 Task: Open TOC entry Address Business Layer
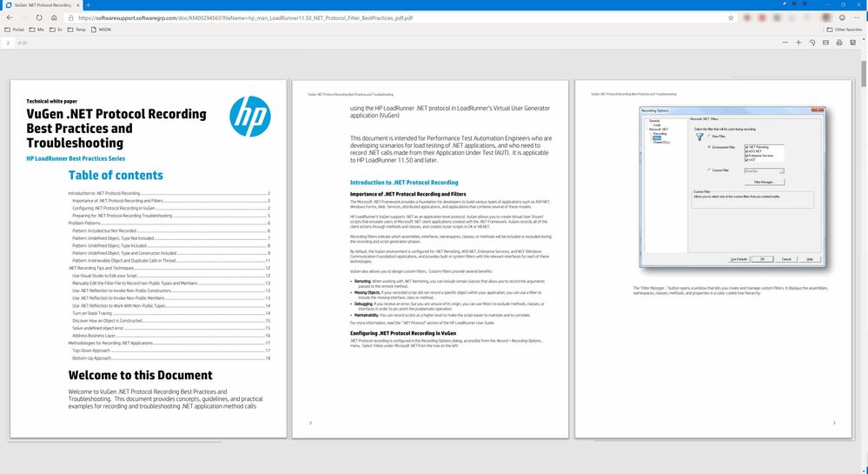click(171, 336)
